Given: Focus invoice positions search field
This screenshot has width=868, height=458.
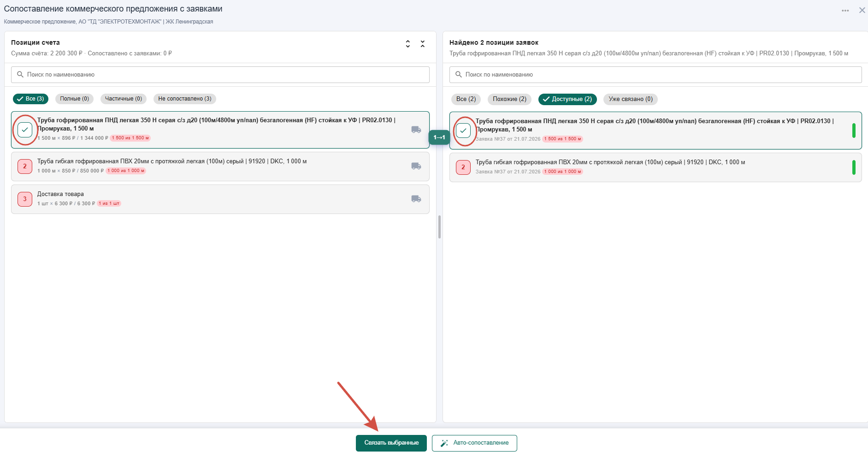Looking at the screenshot, I should [220, 75].
